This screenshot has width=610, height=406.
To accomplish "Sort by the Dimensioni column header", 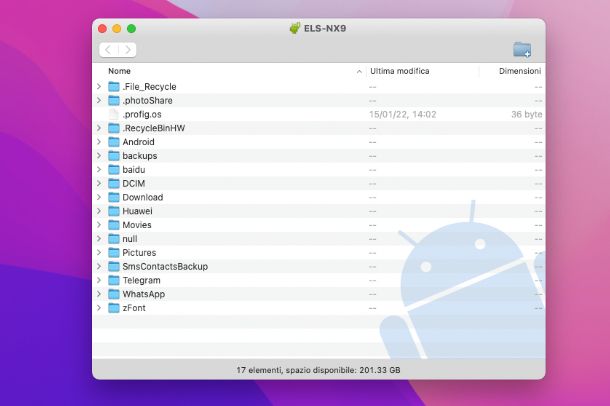I will [520, 71].
